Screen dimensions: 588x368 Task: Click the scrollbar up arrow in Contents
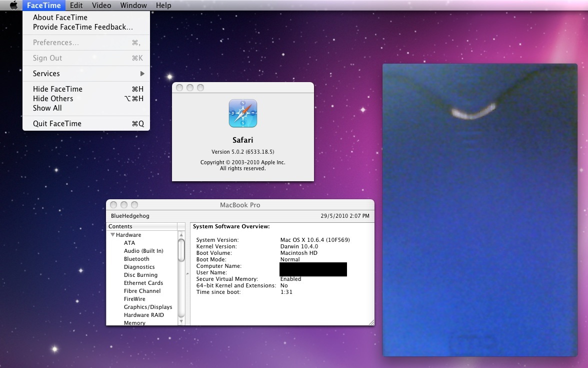(181, 235)
